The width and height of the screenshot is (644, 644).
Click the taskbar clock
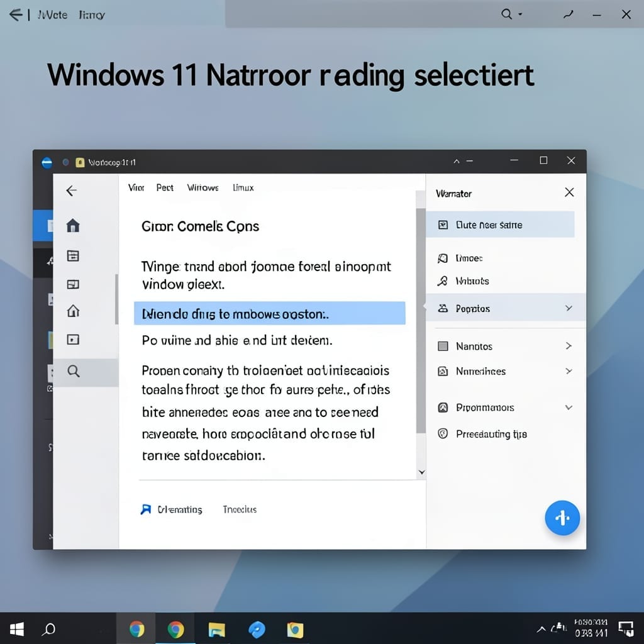591,628
